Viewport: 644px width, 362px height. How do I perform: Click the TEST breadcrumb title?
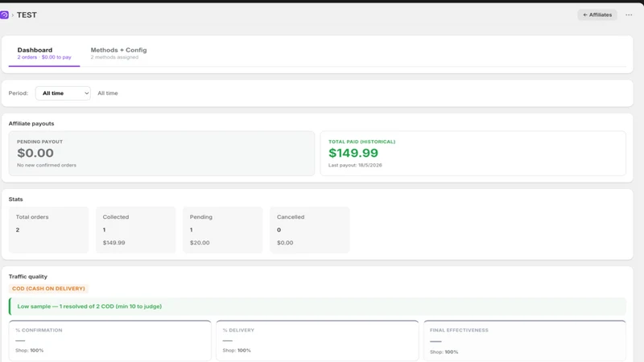coord(27,14)
